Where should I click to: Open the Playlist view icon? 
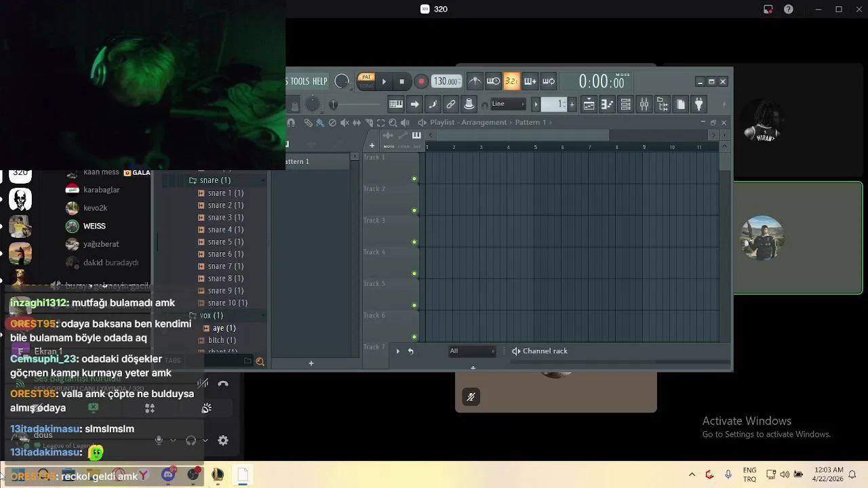click(589, 104)
